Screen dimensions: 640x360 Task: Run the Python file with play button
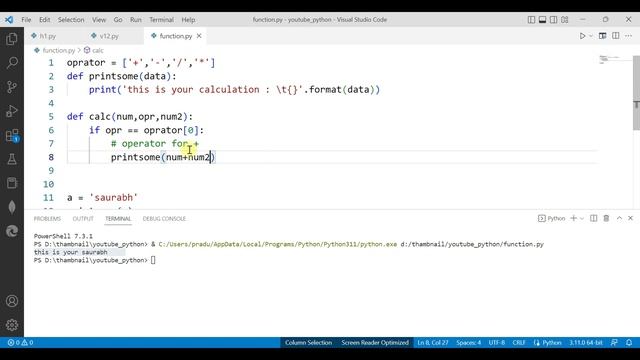pyautogui.click(x=582, y=36)
